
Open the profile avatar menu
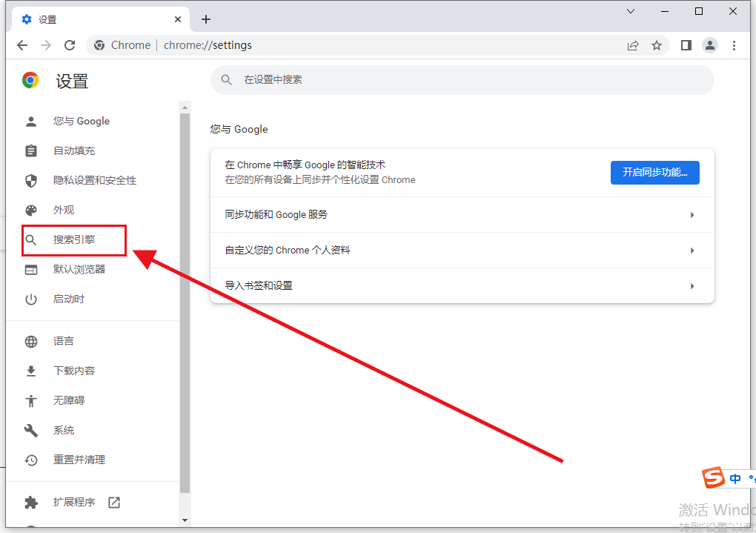click(710, 45)
